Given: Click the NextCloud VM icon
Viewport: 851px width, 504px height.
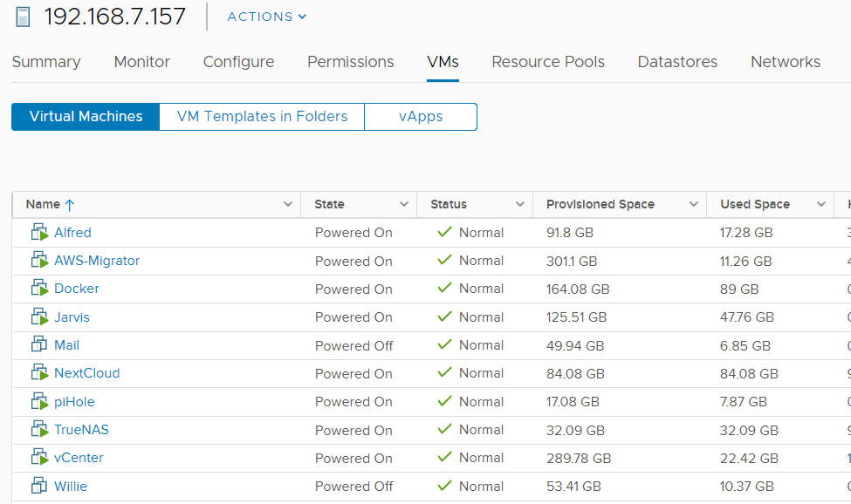Looking at the screenshot, I should (39, 373).
